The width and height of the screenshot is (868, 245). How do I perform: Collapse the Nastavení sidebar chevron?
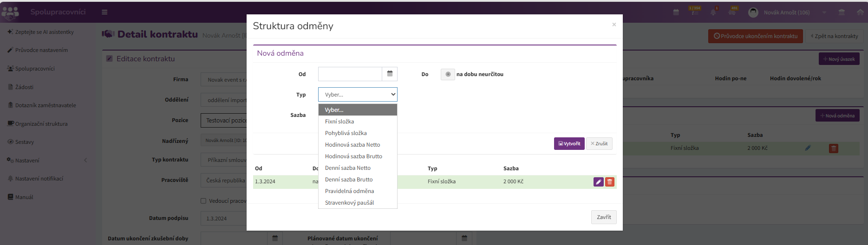(85, 160)
